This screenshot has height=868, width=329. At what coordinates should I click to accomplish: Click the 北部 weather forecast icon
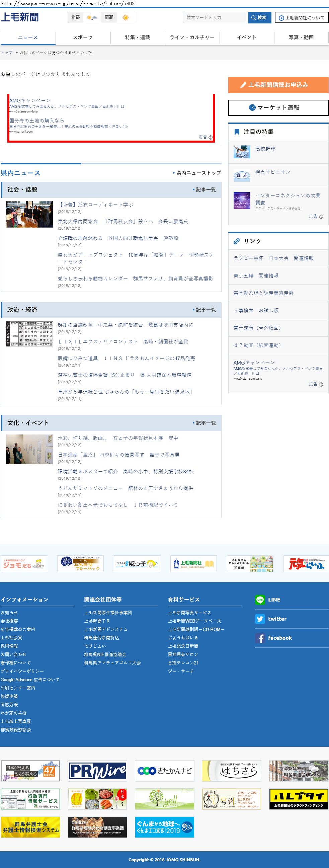(92, 17)
